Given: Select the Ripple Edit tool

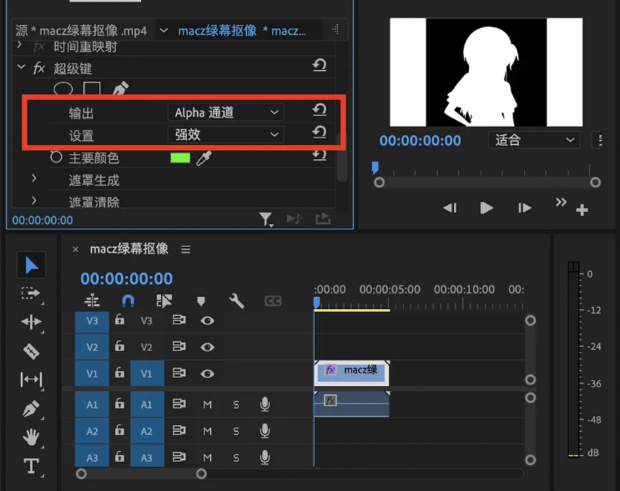Looking at the screenshot, I should point(31,322).
